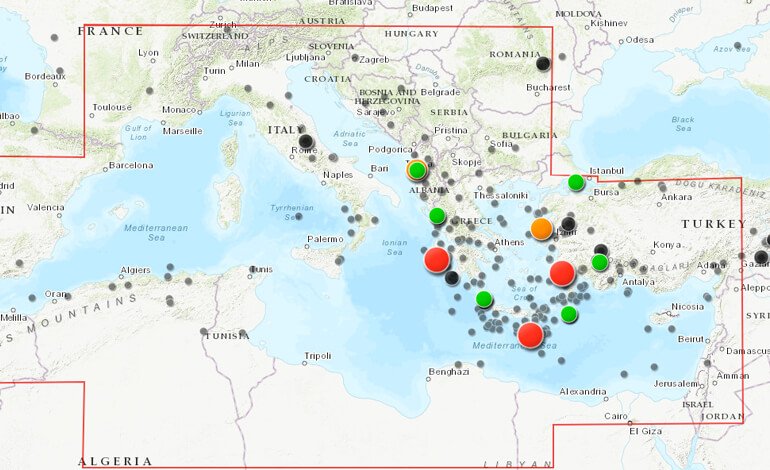This screenshot has height=470, width=770.
Task: Click the green marker east of Crete
Action: [x=569, y=313]
